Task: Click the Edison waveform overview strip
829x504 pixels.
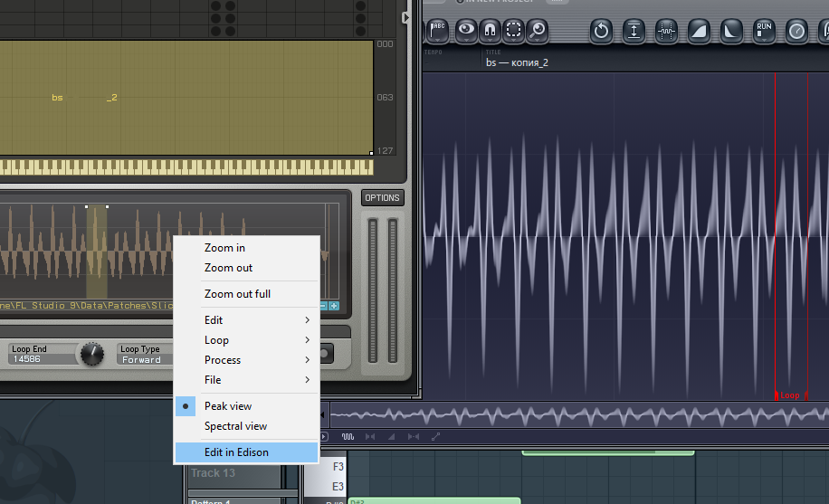Action: pos(579,415)
